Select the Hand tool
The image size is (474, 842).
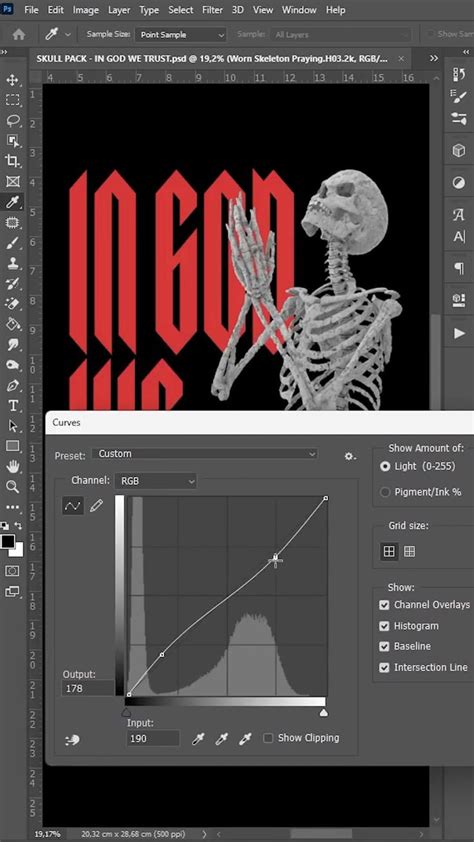tap(12, 466)
